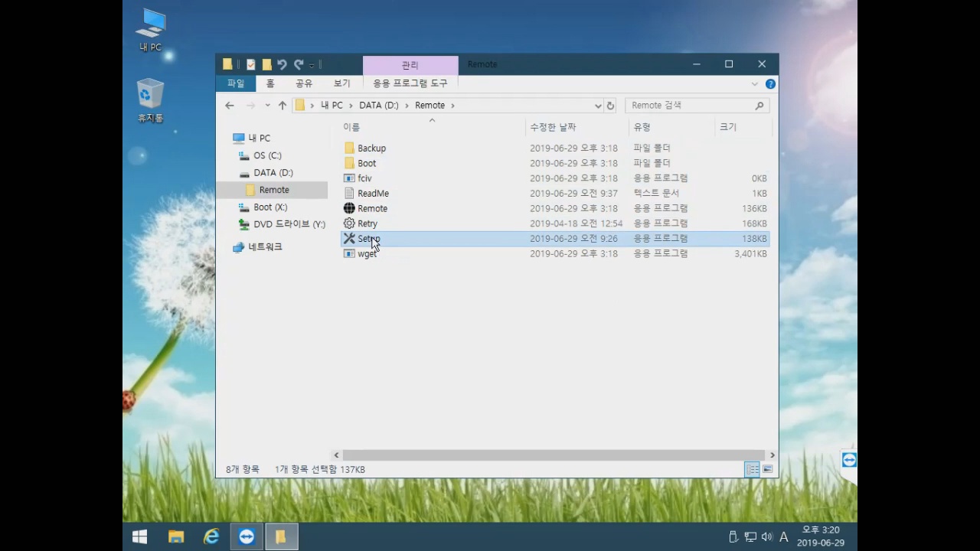Screen dimensions: 980x551
Task: Click the TeamViewer side panel icon
Action: click(x=849, y=460)
